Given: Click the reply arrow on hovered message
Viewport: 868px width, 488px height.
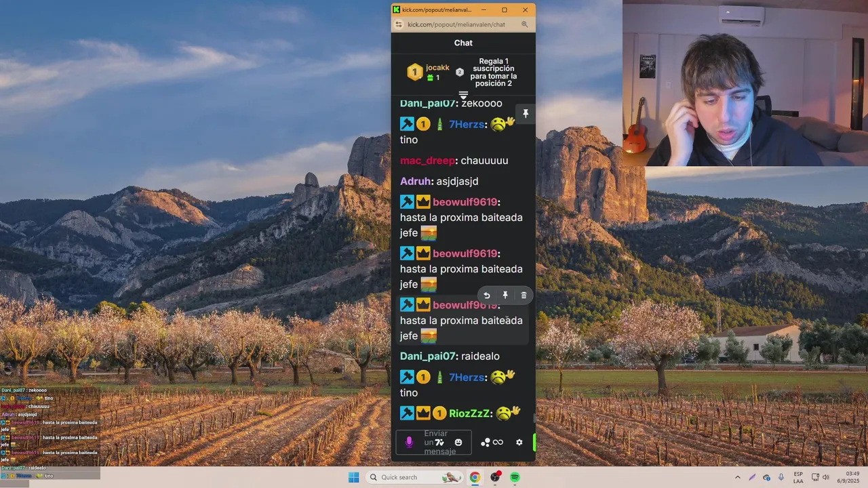Looking at the screenshot, I should (486, 296).
